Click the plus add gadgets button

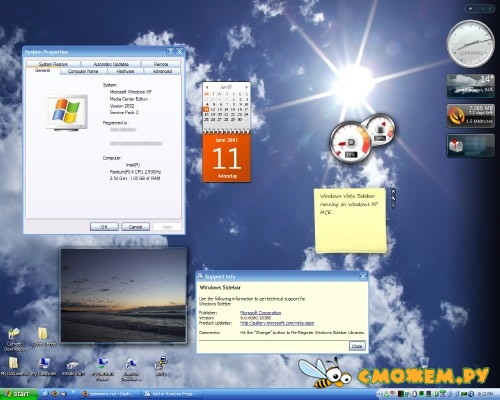(x=470, y=9)
